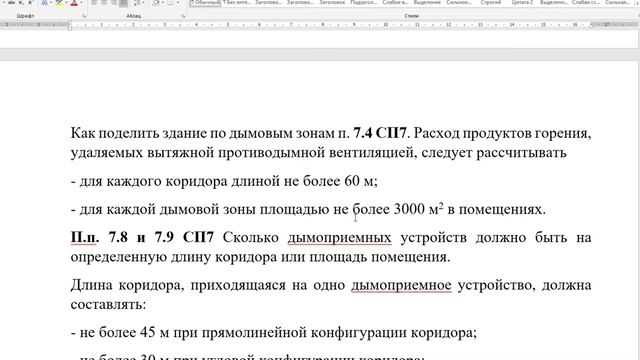This screenshot has height=360, width=640.
Task: Click word 'составлять:'
Action: 108,304
